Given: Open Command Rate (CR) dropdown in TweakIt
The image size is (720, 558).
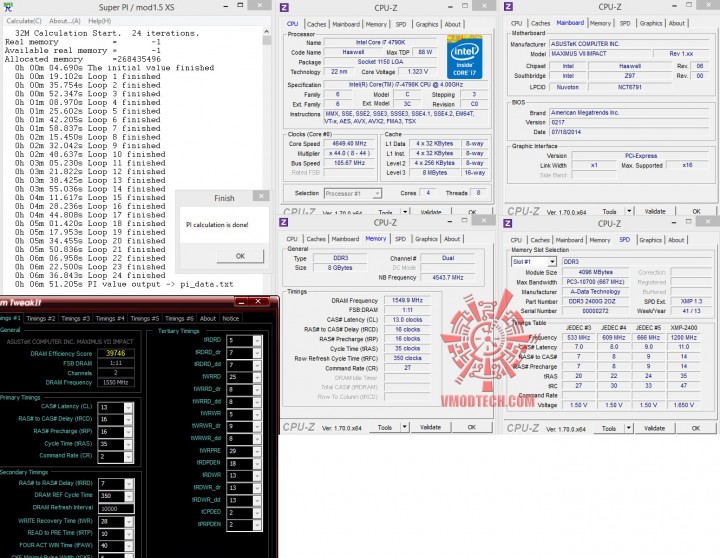Looking at the screenshot, I should 128,457.
